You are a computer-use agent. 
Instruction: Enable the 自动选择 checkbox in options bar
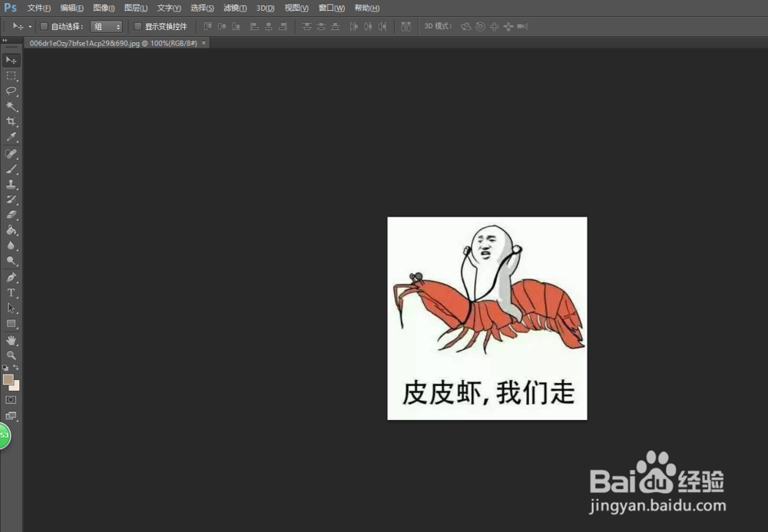click(x=44, y=26)
